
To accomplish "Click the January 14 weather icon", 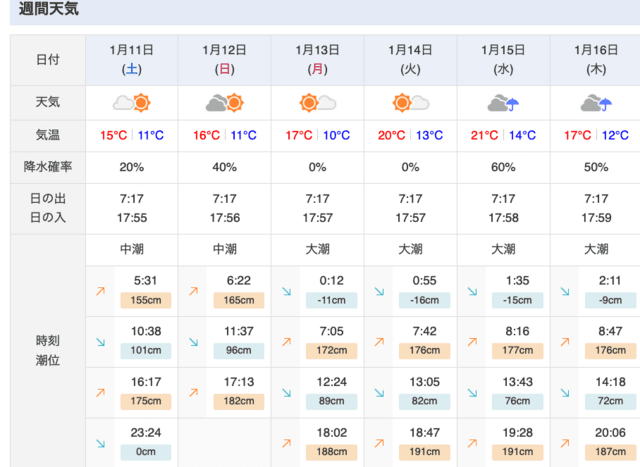I will 410,102.
